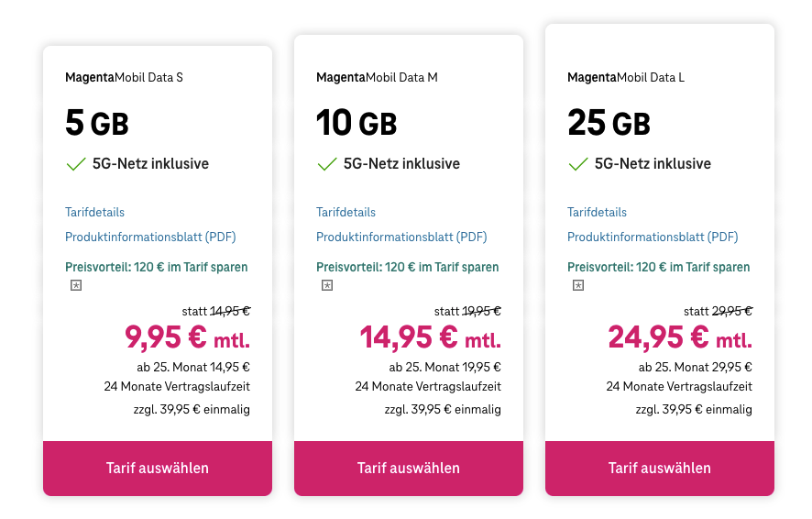Click footnote star icon in Data L card
Viewport: 812px width, 519px height.
(x=578, y=286)
